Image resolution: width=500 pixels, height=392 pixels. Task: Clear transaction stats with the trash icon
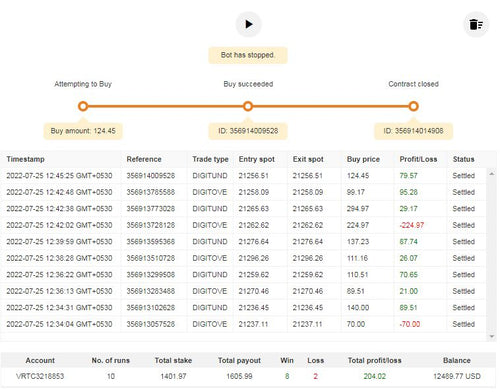[x=476, y=24]
